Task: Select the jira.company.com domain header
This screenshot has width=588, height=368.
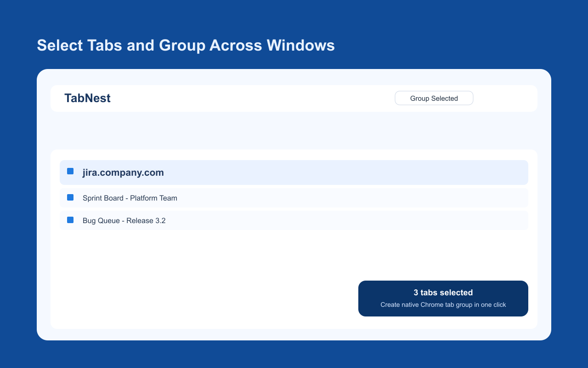Action: click(x=294, y=172)
